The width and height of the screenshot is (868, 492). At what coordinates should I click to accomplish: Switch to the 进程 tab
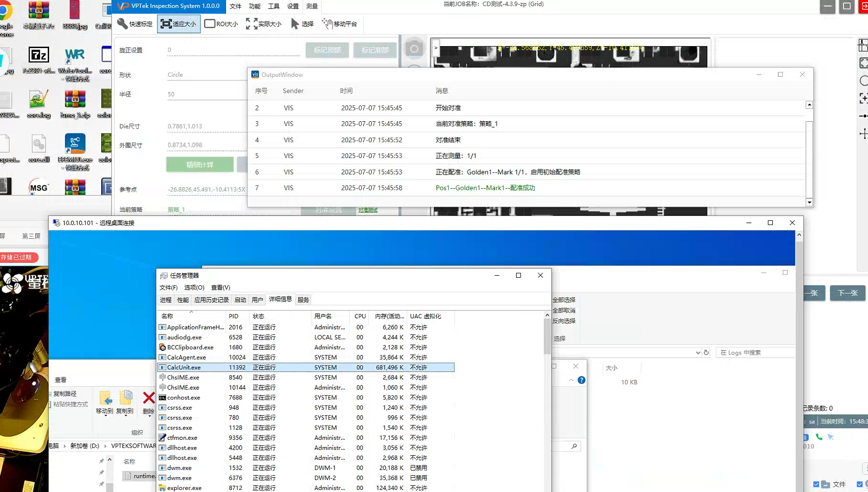166,300
